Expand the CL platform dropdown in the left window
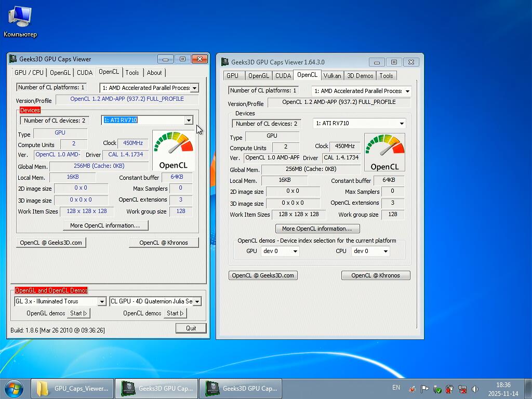 (x=194, y=88)
